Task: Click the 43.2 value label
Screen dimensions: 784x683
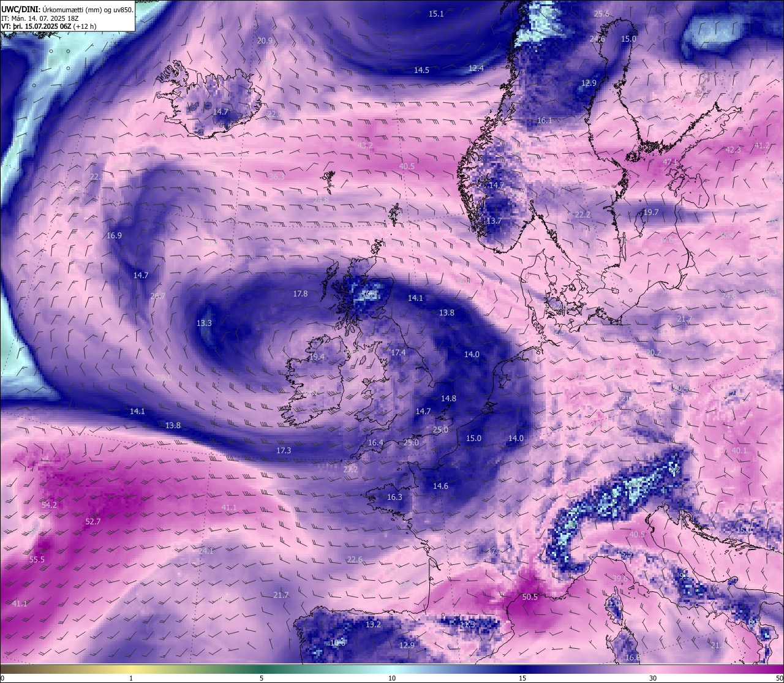Action: (365, 145)
